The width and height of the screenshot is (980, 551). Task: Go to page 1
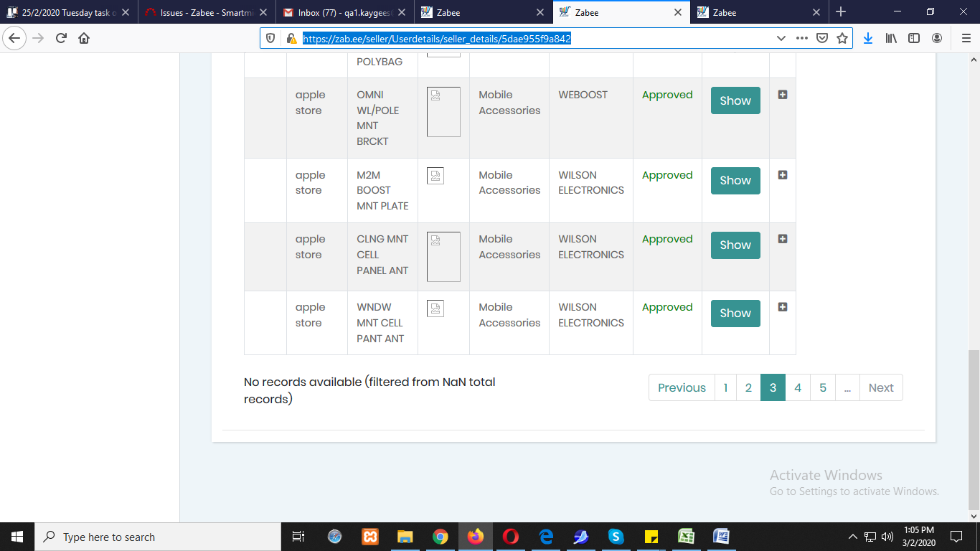725,387
